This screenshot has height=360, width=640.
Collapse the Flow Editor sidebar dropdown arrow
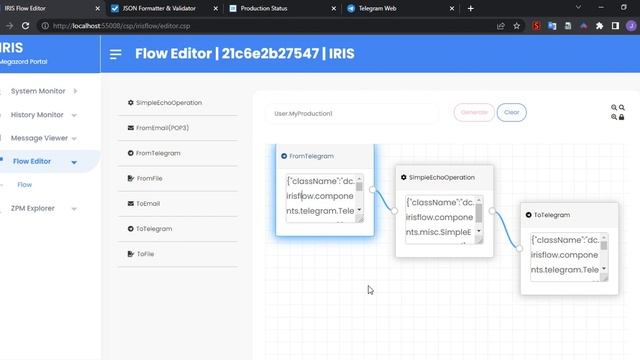[x=74, y=162]
